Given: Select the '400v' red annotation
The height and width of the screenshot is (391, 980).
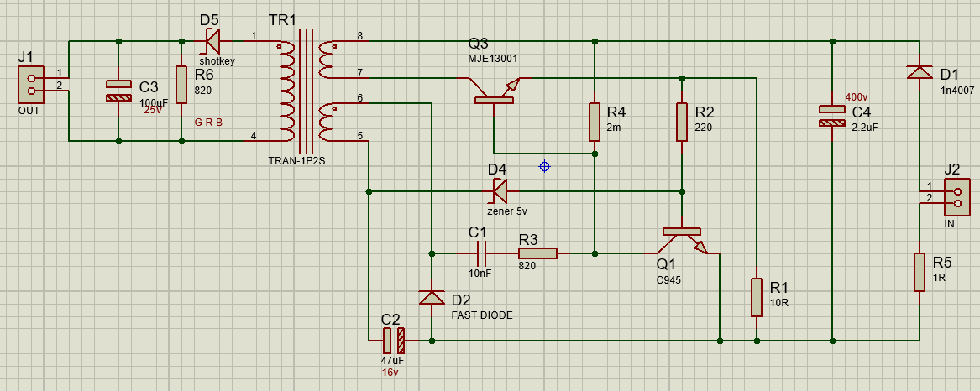Looking at the screenshot, I should pyautogui.click(x=857, y=96).
